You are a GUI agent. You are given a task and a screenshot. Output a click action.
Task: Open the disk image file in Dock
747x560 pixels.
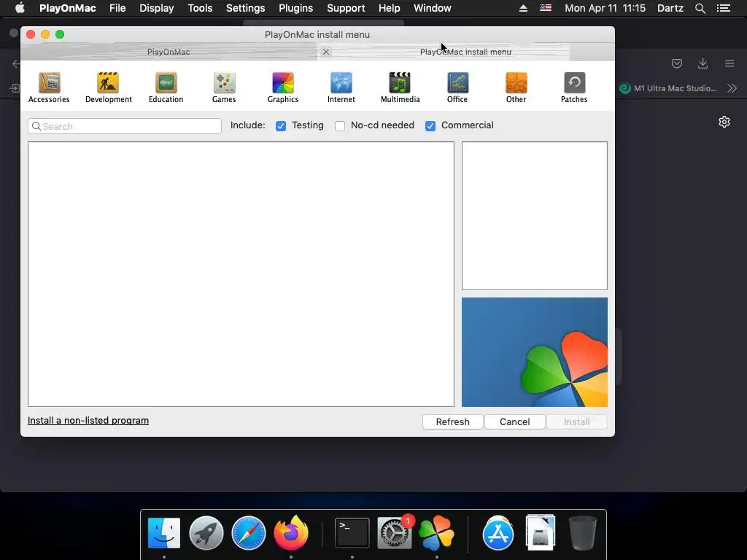coord(541,533)
